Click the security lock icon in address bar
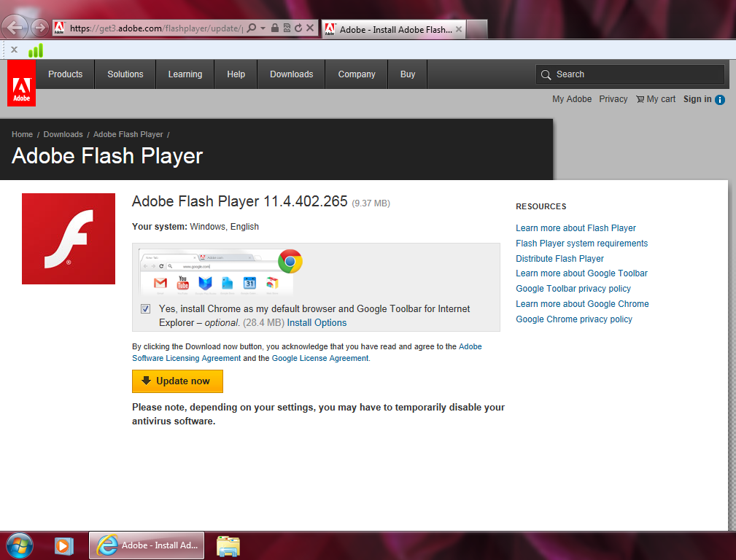 [x=274, y=28]
